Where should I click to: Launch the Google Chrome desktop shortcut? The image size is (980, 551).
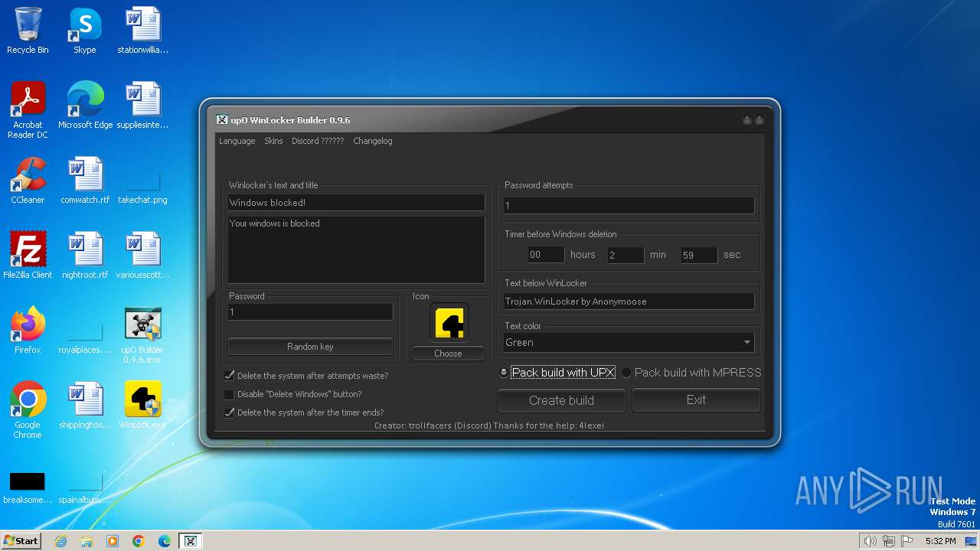point(28,410)
